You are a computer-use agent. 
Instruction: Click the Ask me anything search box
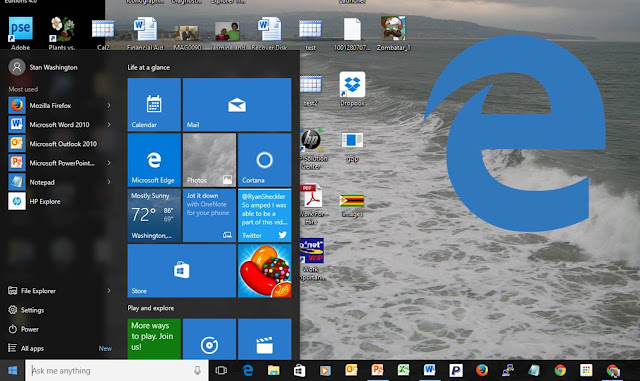coord(116,370)
